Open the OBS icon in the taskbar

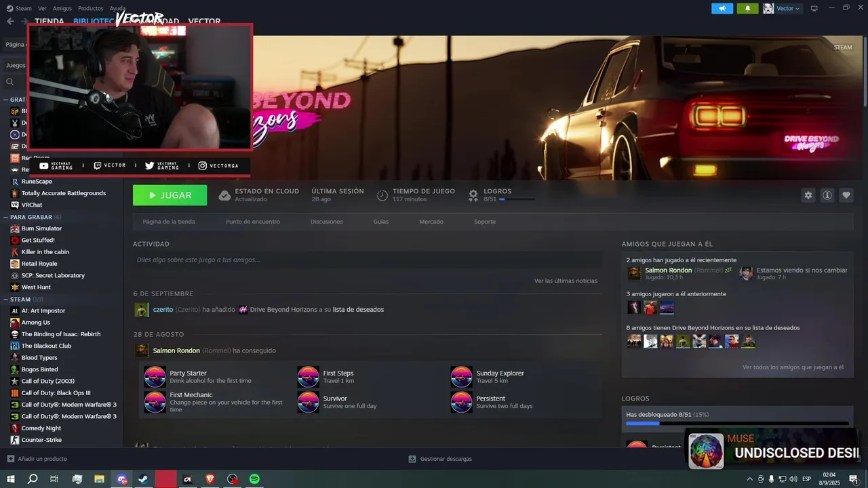coord(233,479)
